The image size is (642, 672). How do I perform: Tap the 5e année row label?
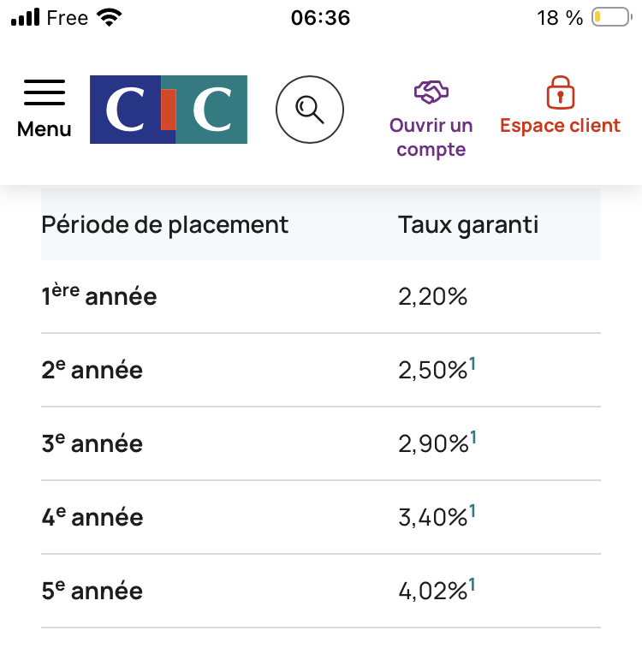pos(92,592)
